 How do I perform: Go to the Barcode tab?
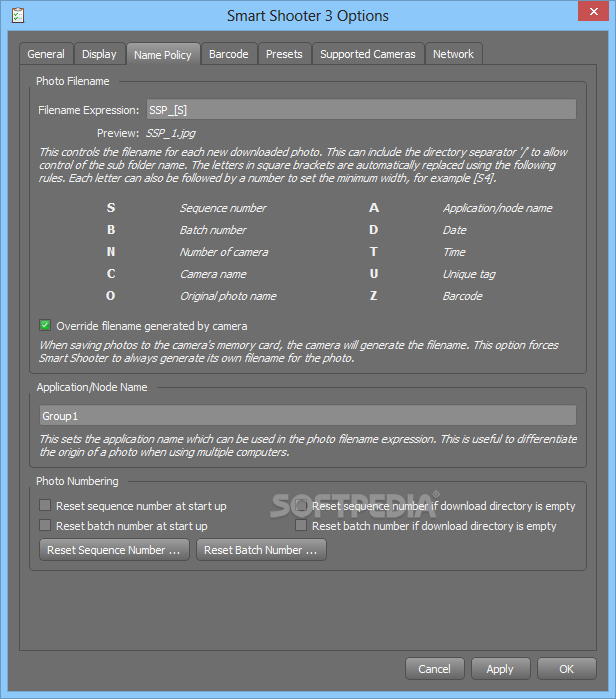pyautogui.click(x=229, y=54)
